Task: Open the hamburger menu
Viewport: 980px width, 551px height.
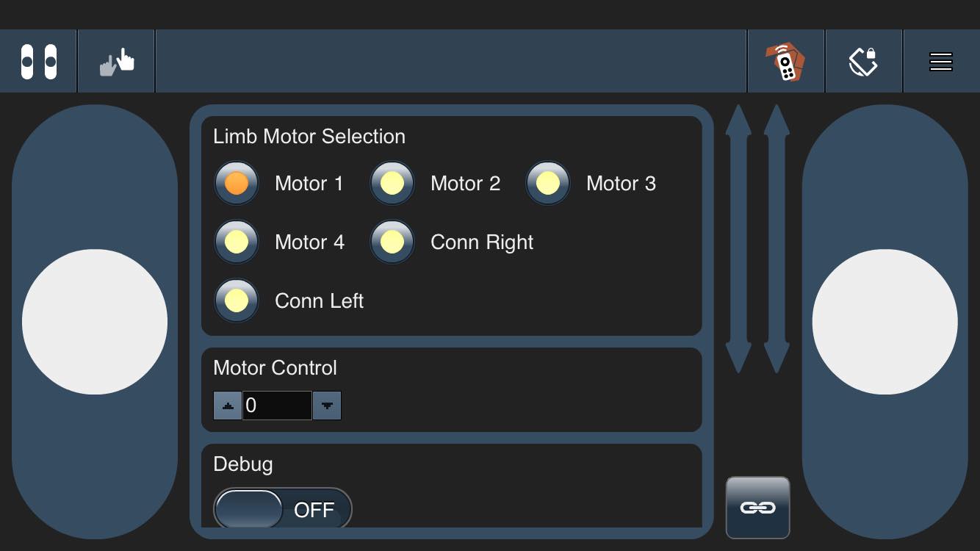Action: (941, 62)
